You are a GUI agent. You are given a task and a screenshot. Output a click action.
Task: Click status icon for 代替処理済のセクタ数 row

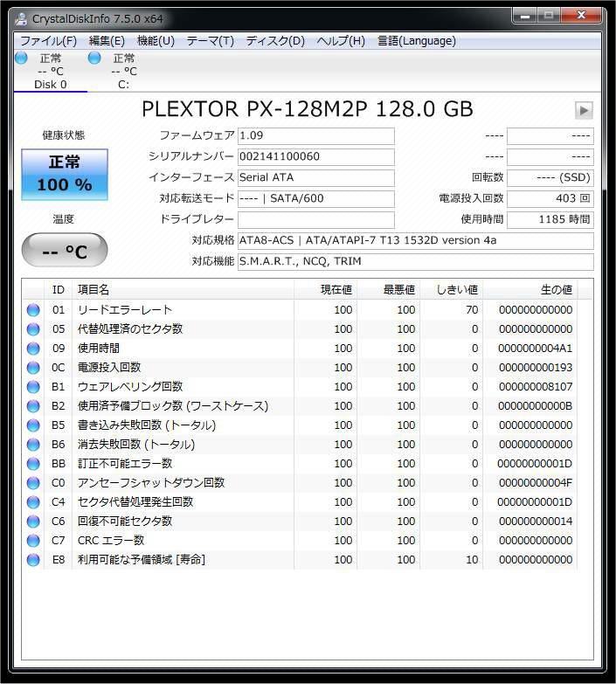click(33, 329)
